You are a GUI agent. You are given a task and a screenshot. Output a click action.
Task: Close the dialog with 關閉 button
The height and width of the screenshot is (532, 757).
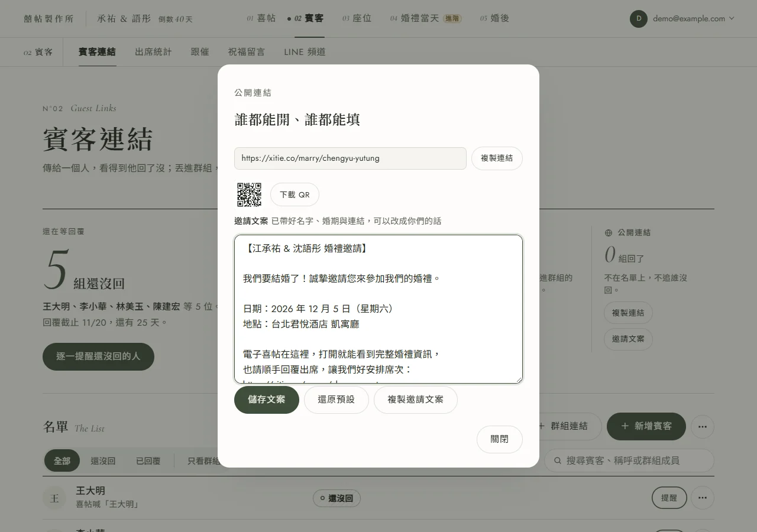pyautogui.click(x=500, y=439)
